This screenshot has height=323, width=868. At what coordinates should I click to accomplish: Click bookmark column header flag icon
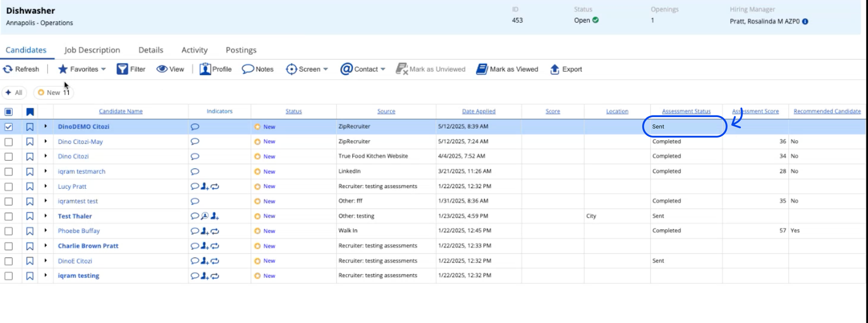pos(30,112)
